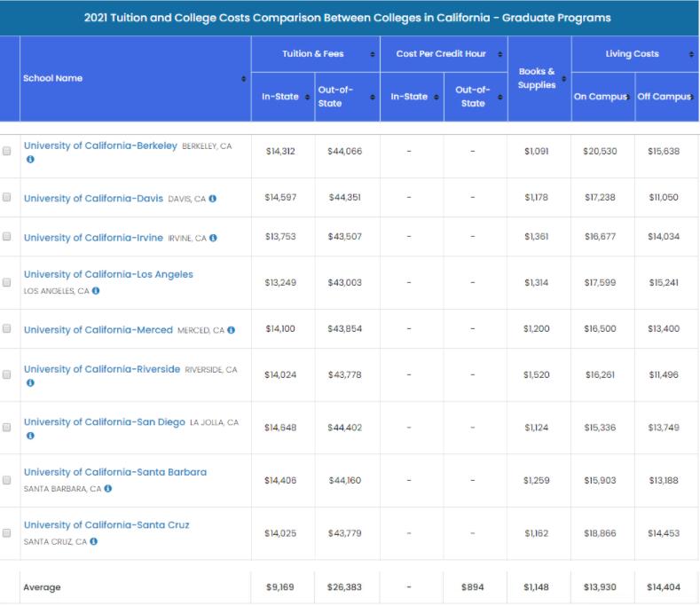Click info icon beside Merced, CA
This screenshot has width=700, height=606.
coord(231,330)
